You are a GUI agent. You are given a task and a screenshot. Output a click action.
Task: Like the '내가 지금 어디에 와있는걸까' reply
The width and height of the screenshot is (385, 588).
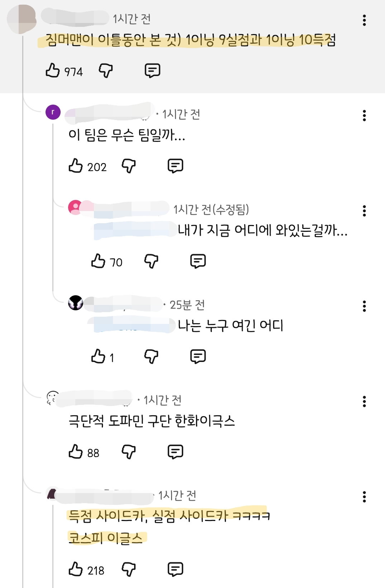coord(98,261)
